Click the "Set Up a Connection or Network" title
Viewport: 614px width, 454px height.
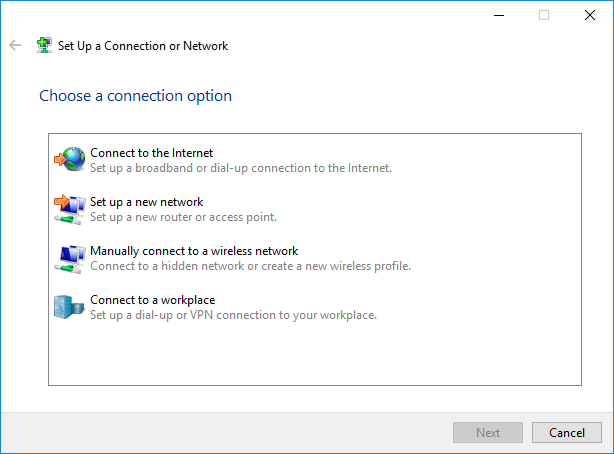(143, 46)
